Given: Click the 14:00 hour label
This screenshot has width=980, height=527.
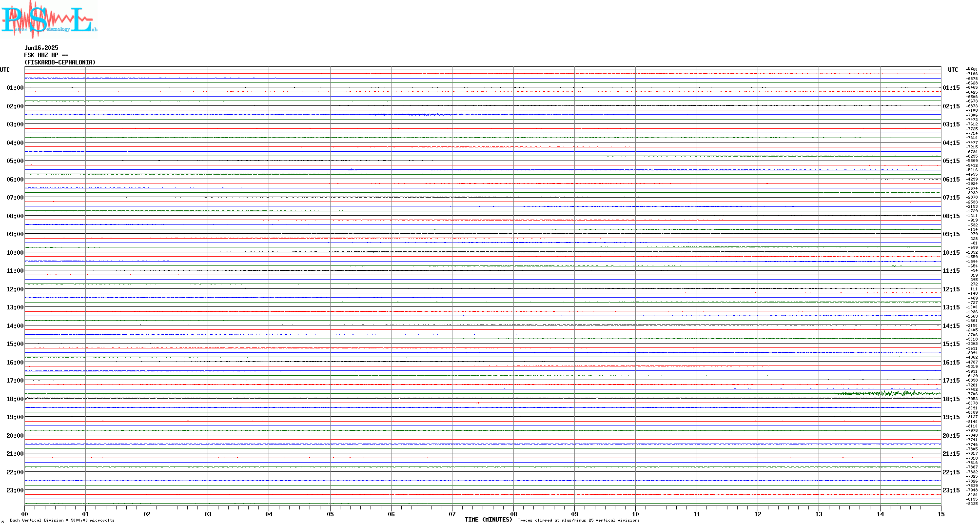Looking at the screenshot, I should (15, 326).
